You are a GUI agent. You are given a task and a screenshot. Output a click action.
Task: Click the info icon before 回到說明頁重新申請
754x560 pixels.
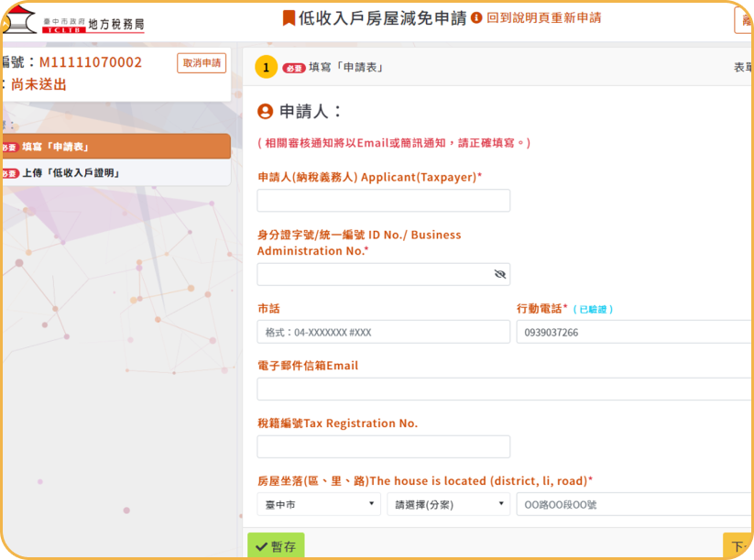pos(476,18)
